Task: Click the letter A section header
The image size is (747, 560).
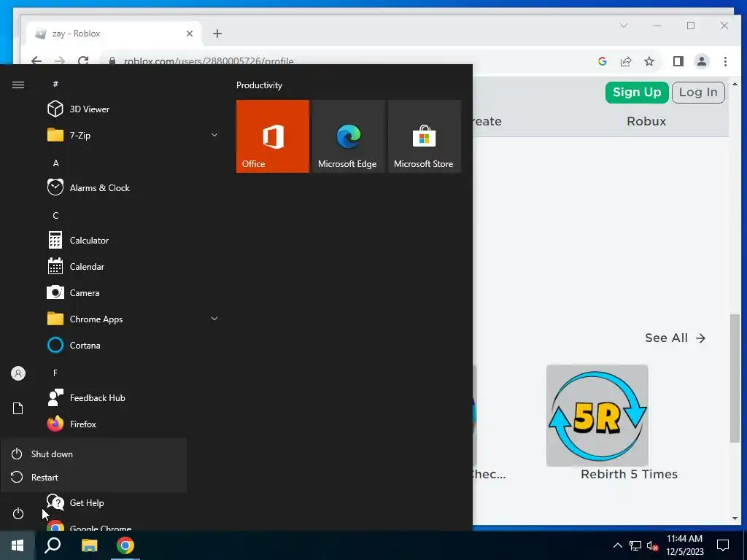Action: click(55, 163)
